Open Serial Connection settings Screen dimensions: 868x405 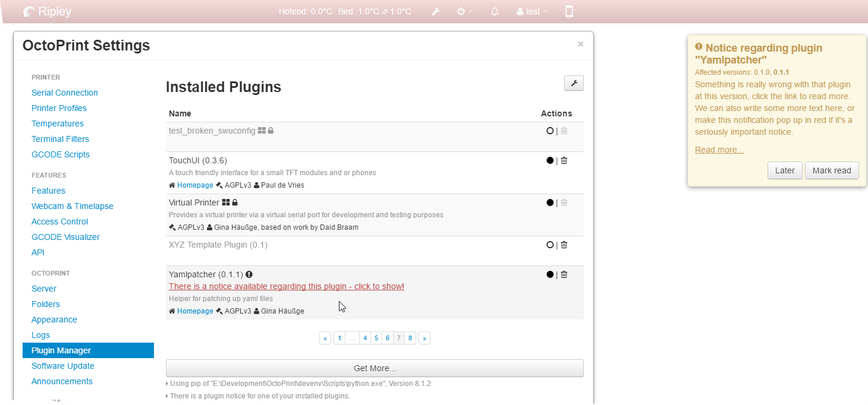(65, 93)
